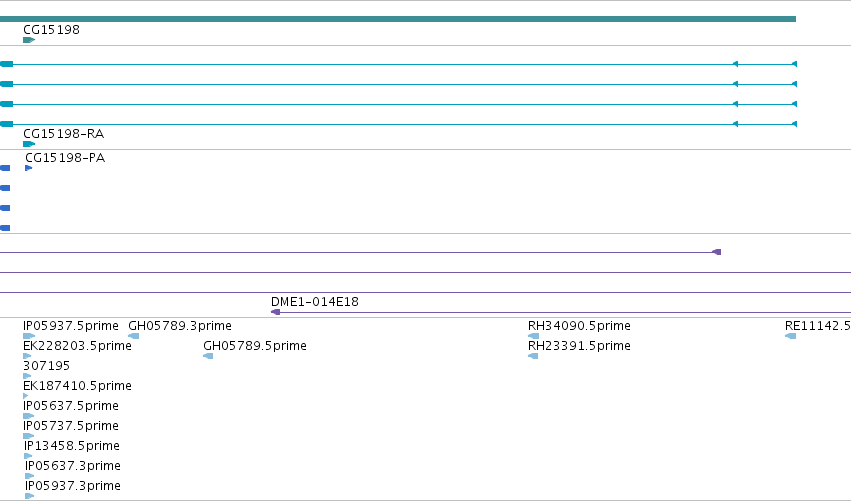Click the RH23391.5prime EST label
This screenshot has width=851, height=501.
coord(579,346)
